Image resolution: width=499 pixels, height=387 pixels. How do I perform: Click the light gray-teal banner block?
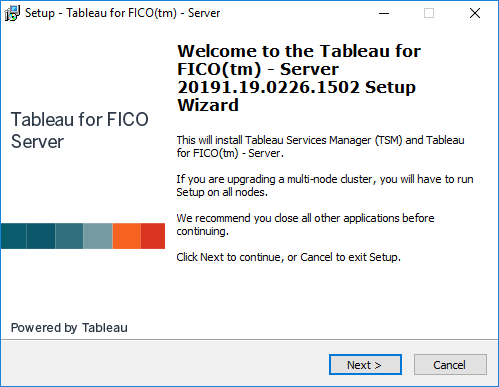click(x=98, y=236)
